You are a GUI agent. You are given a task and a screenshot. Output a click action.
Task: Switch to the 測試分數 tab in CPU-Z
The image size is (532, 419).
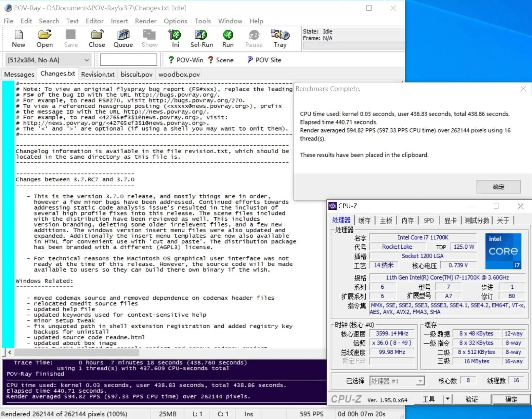(x=477, y=220)
